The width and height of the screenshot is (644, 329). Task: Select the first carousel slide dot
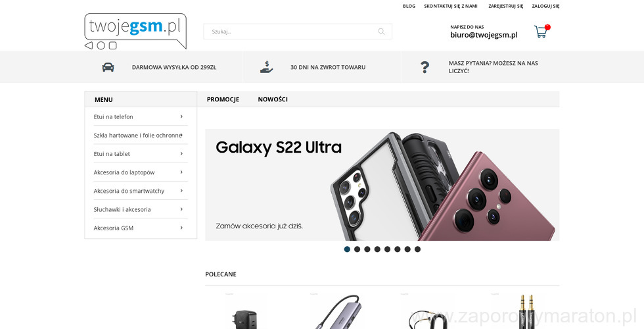347,249
